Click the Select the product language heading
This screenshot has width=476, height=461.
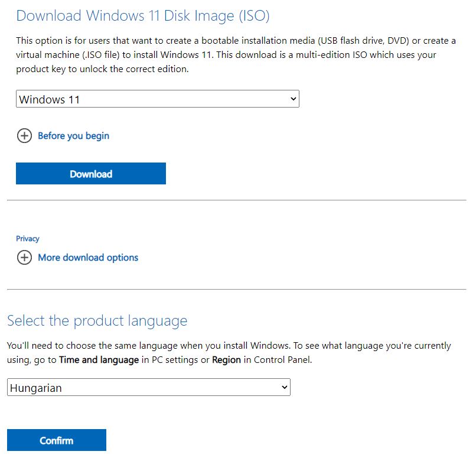click(x=97, y=321)
